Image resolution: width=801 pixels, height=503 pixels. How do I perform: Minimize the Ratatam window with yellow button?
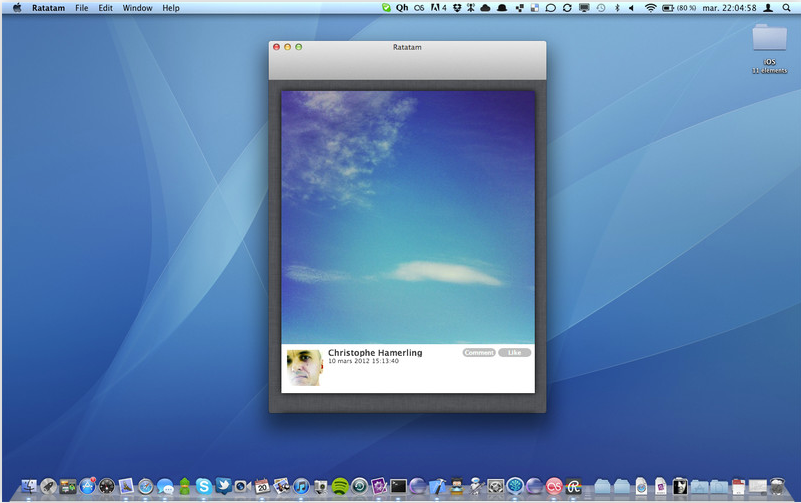coord(288,47)
